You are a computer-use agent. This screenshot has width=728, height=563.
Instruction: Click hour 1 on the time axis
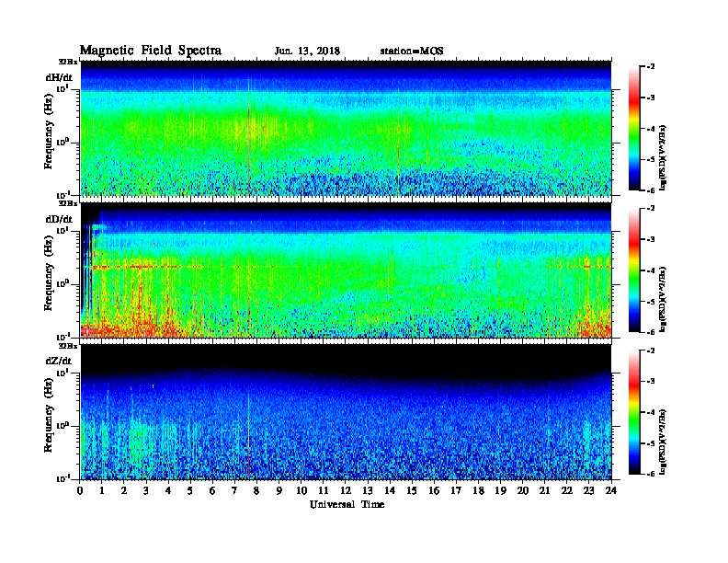click(x=102, y=490)
